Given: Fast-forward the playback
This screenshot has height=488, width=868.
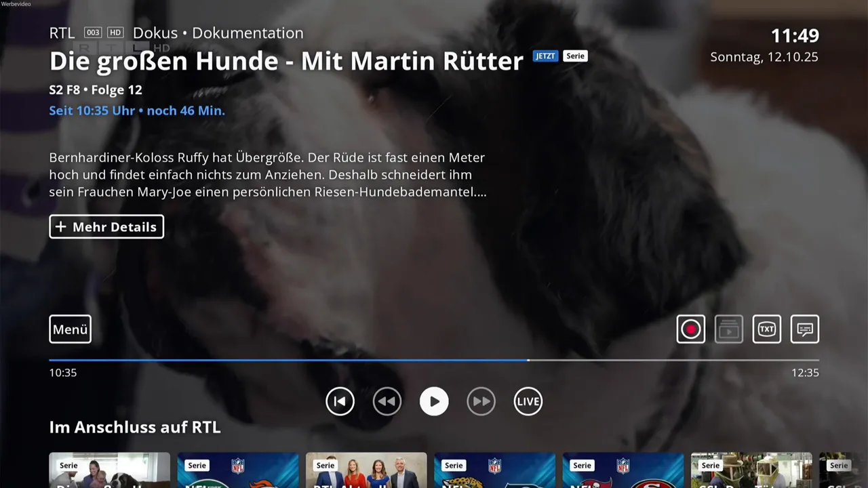Looking at the screenshot, I should point(481,401).
